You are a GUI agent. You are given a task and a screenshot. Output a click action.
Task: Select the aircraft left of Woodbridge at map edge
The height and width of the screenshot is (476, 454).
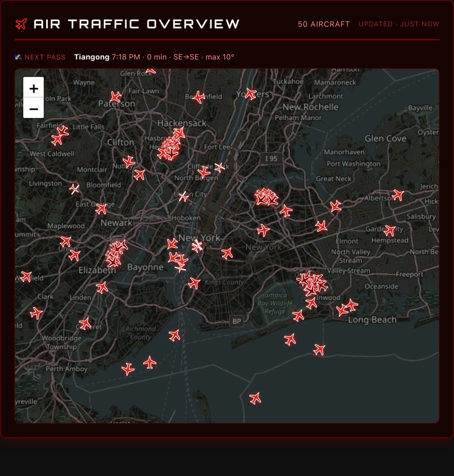point(36,313)
